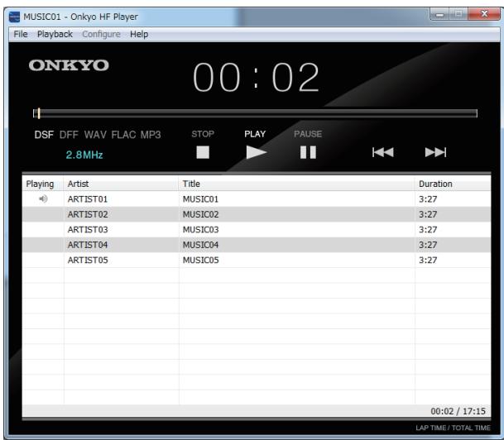Select the MUSIC05 title

point(200,261)
